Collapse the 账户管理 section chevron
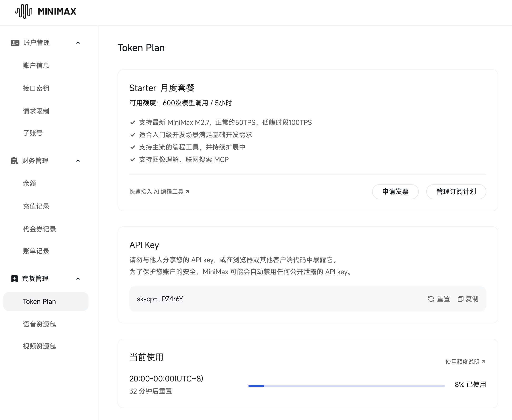This screenshot has height=420, width=512. pyautogui.click(x=78, y=43)
